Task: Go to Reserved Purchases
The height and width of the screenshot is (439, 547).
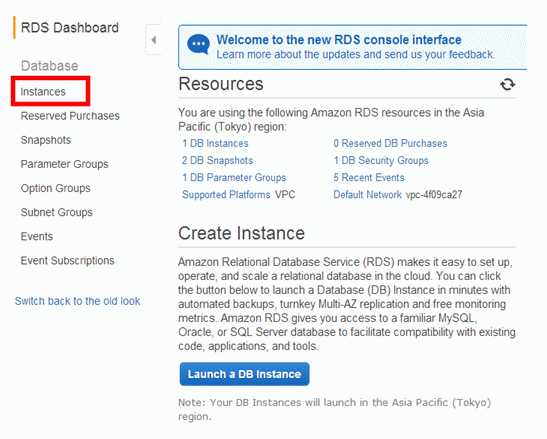Action: click(x=70, y=116)
